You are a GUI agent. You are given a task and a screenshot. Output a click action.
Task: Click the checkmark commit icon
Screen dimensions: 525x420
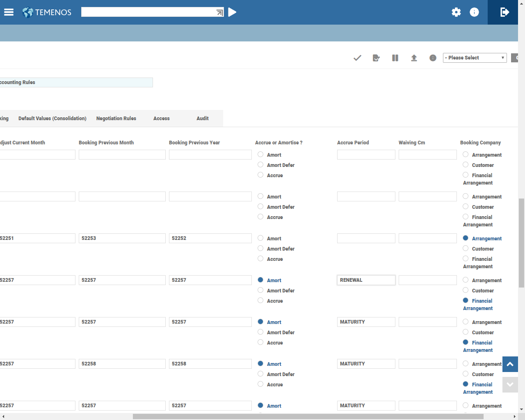coord(357,58)
